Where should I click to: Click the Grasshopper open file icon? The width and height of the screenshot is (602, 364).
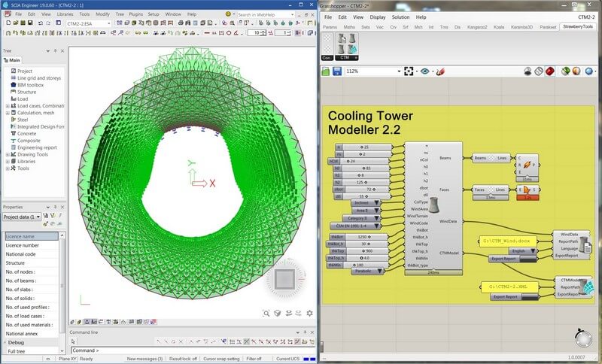[327, 71]
